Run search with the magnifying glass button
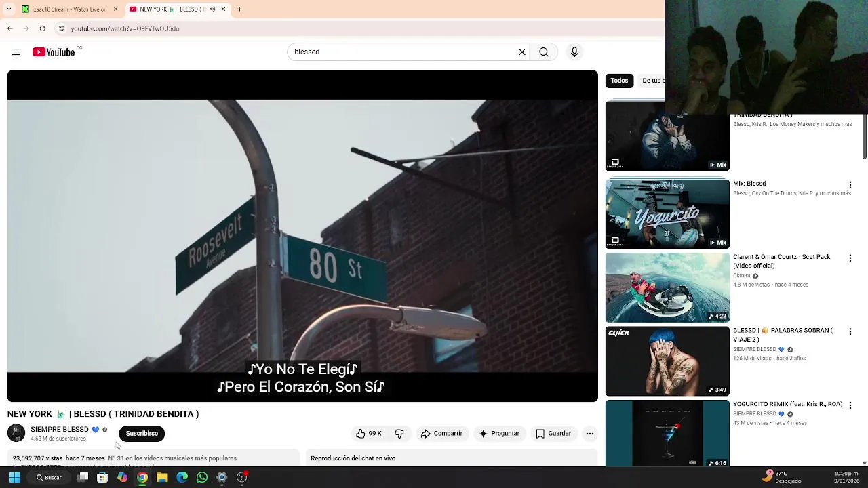This screenshot has height=488, width=868. pyautogui.click(x=544, y=52)
